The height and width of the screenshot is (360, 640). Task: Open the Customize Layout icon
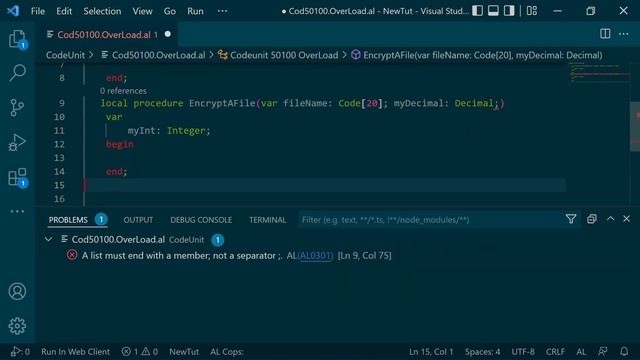(x=532, y=11)
